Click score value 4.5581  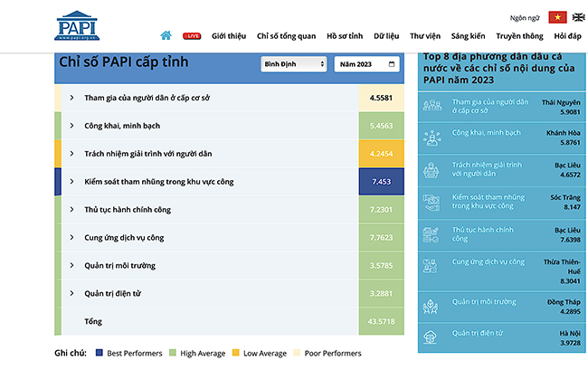pyautogui.click(x=381, y=98)
